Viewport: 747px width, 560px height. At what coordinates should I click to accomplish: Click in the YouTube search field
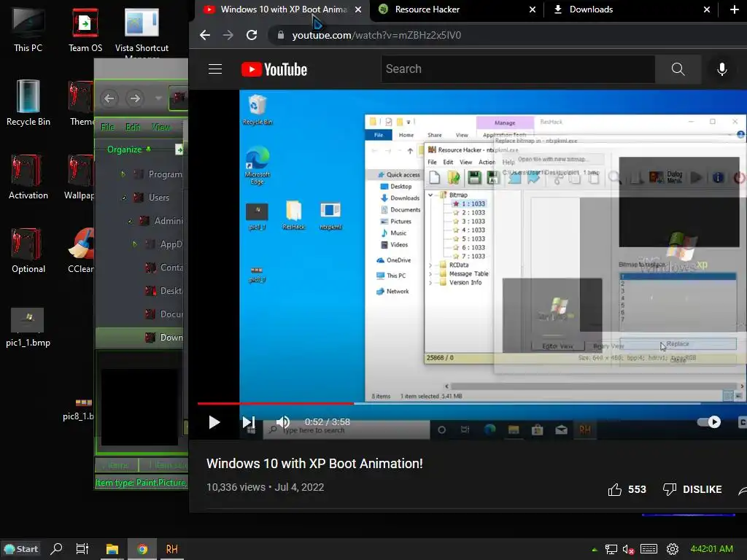click(x=518, y=69)
